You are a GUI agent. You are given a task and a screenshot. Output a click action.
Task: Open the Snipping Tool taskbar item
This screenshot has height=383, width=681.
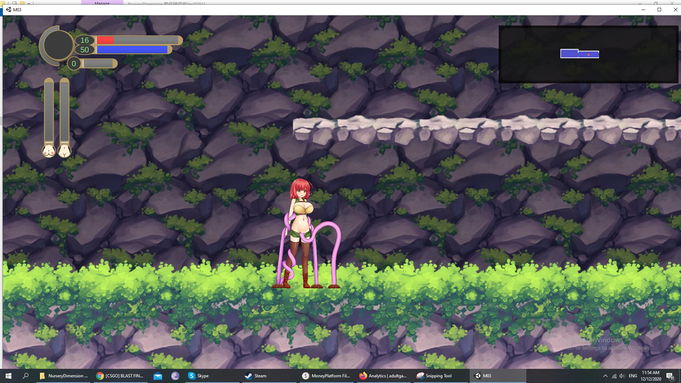tap(434, 376)
